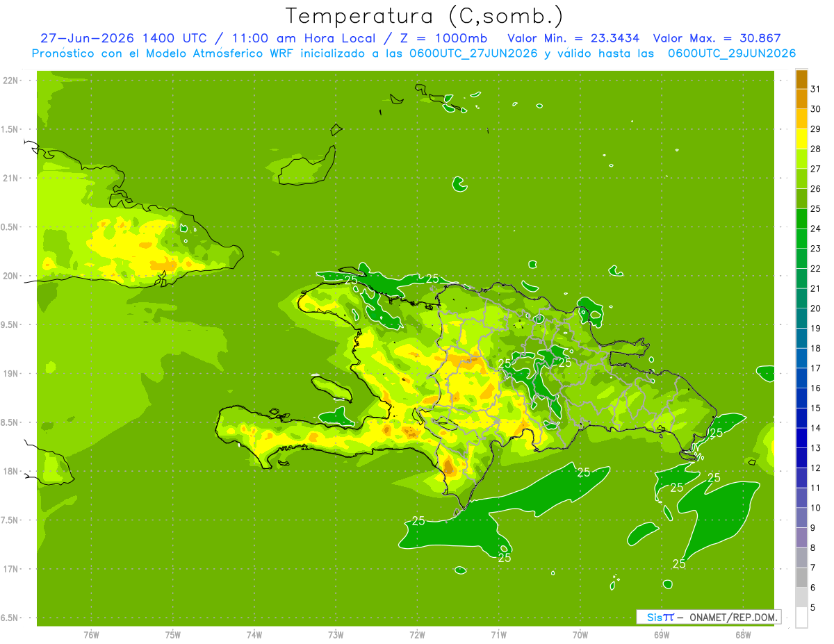Click the '18N' latitude label

click(x=10, y=471)
